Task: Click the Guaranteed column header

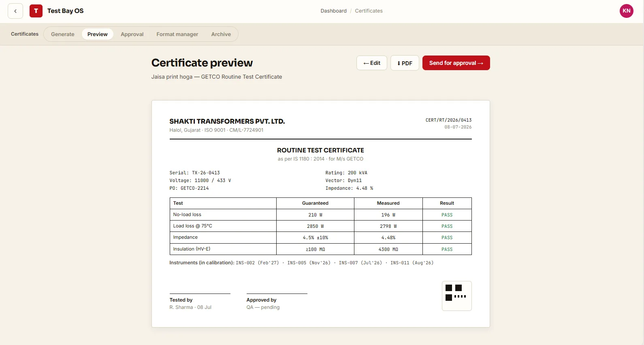Action: (x=315, y=203)
